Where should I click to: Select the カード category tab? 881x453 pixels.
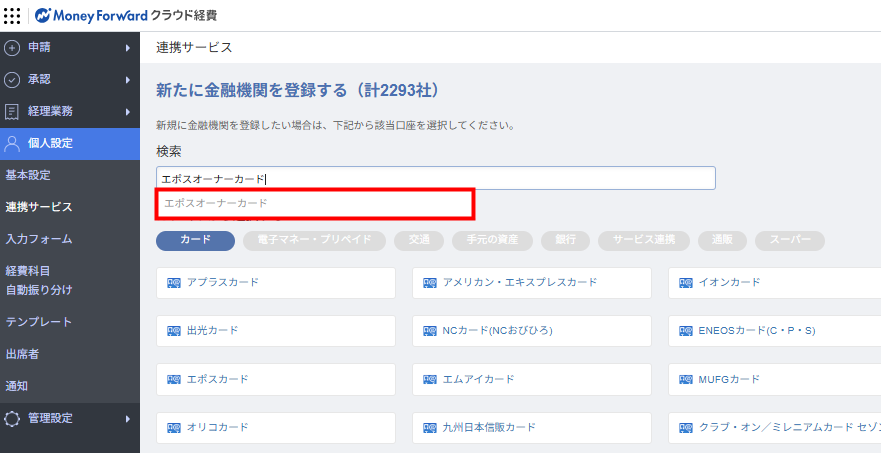(196, 241)
